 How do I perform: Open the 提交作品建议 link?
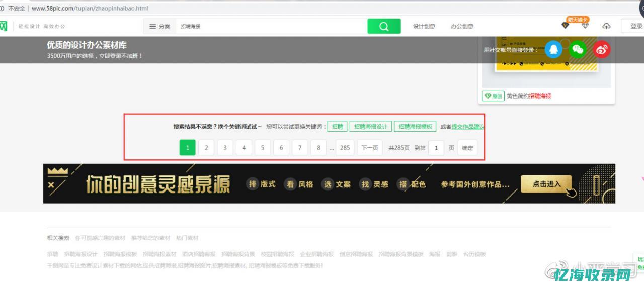tap(468, 127)
